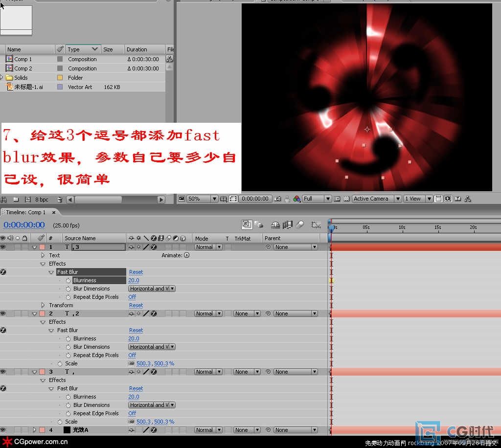Image resolution: width=501 pixels, height=448 pixels.
Task: Click the snapshot camera icon in viewer
Action: click(278, 199)
